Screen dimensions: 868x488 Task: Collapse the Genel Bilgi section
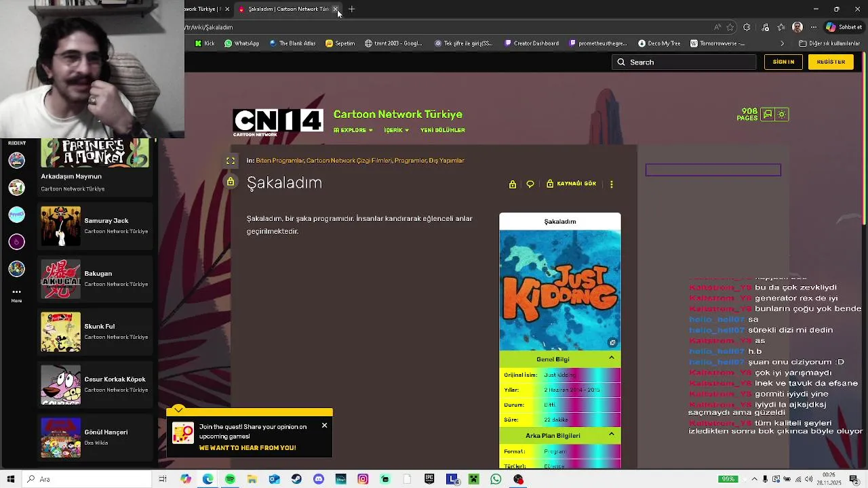tap(611, 359)
